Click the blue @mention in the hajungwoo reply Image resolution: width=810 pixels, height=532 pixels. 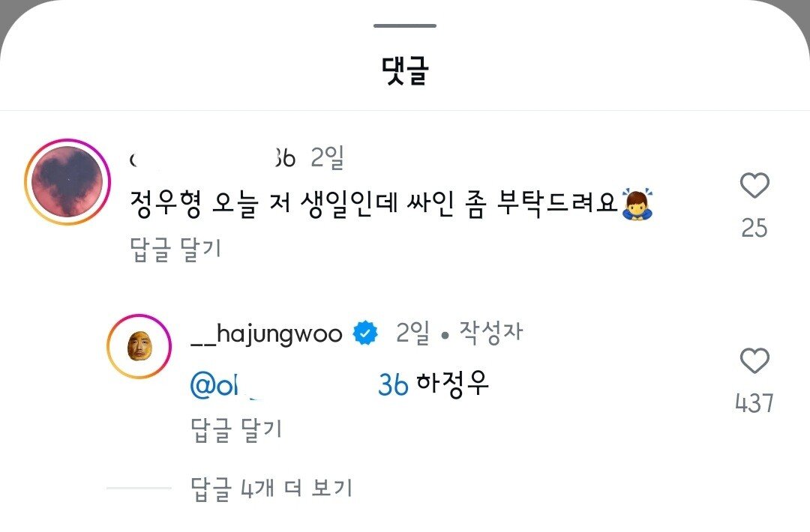click(x=299, y=384)
